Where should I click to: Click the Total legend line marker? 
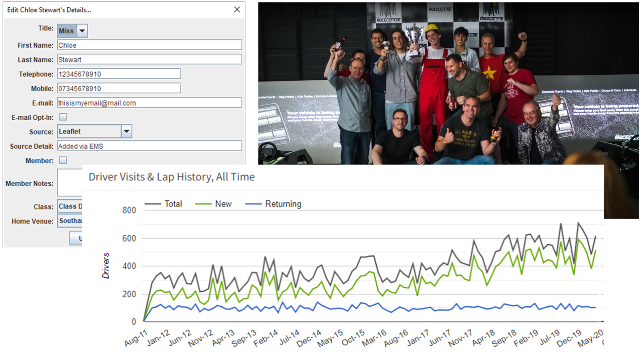coord(153,204)
